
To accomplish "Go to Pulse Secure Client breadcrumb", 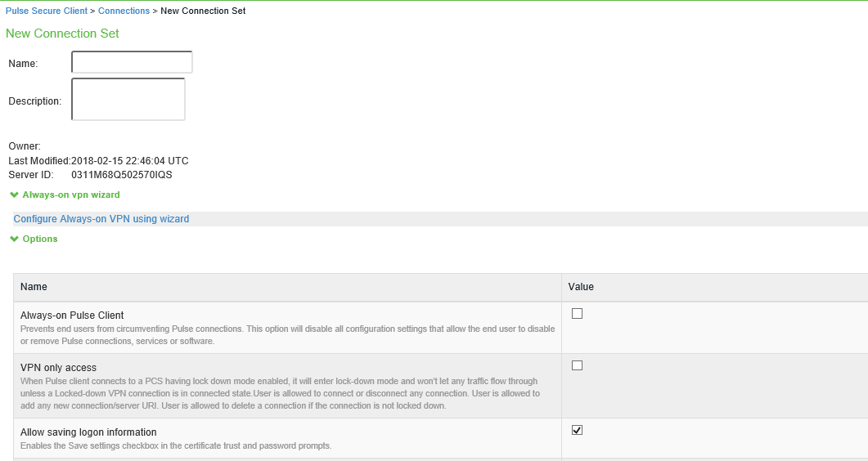I will (46, 11).
